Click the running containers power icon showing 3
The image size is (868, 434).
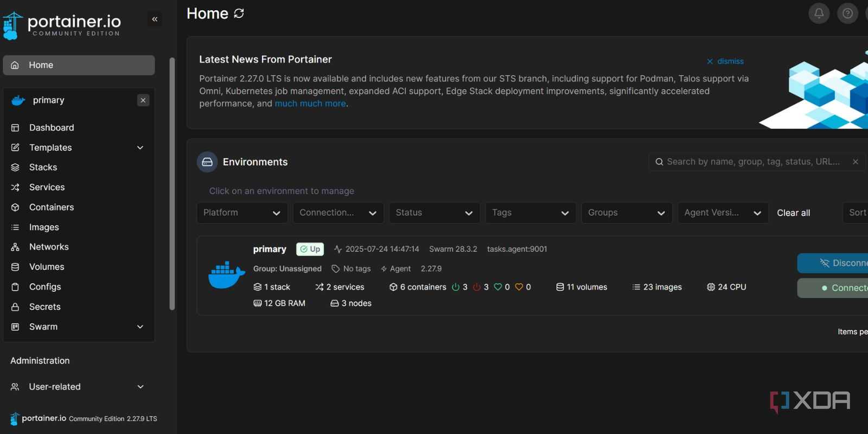tap(456, 287)
